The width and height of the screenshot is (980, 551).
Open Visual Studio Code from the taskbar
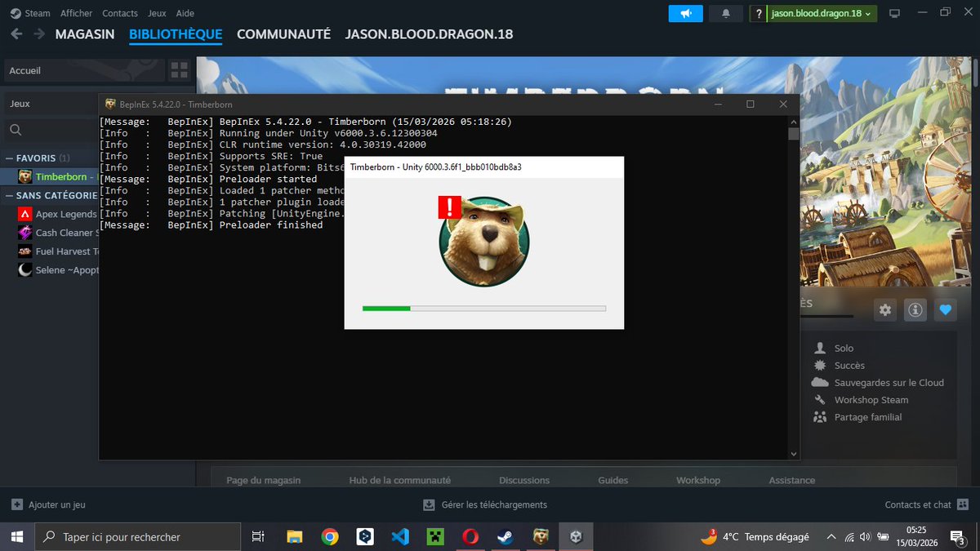pyautogui.click(x=400, y=536)
